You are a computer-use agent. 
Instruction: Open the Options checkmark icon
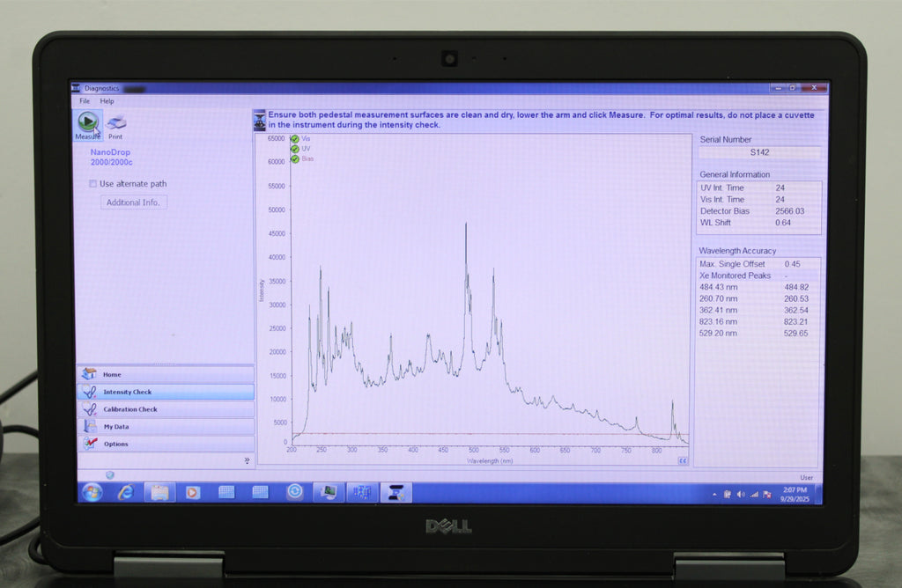[89, 444]
